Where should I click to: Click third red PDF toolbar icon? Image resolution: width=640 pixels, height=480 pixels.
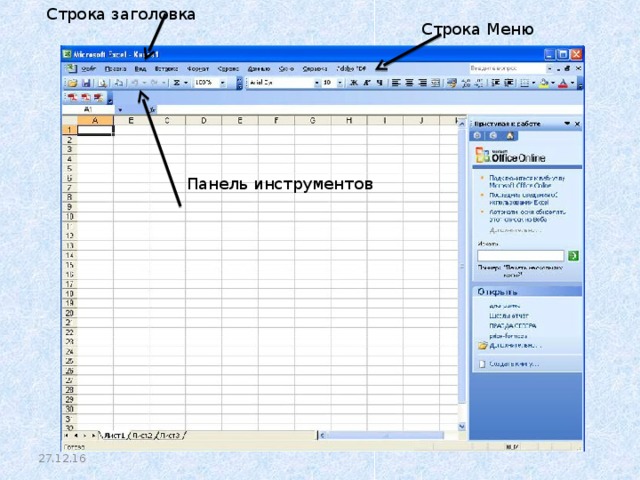coord(98,97)
